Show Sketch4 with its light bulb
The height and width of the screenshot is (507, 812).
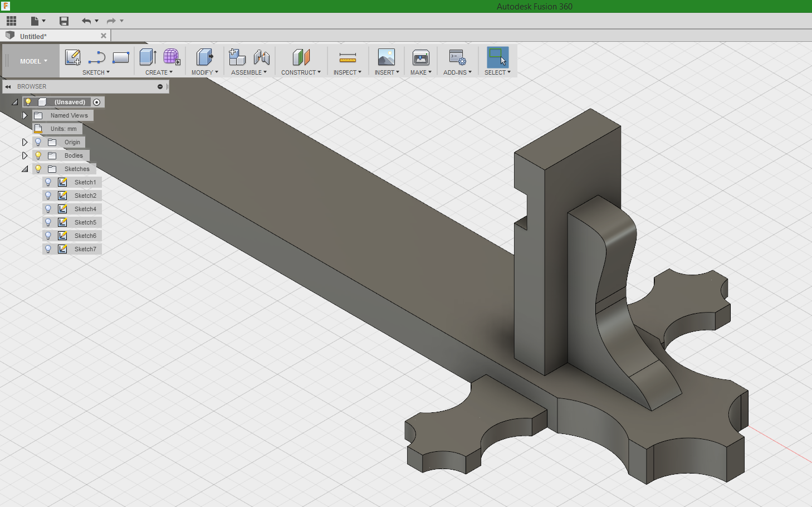[48, 209]
